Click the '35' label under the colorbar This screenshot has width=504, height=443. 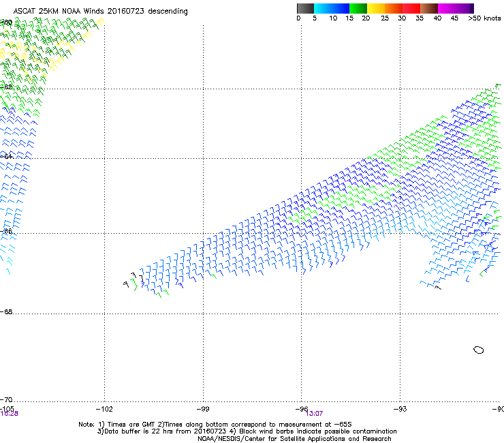tap(420, 18)
